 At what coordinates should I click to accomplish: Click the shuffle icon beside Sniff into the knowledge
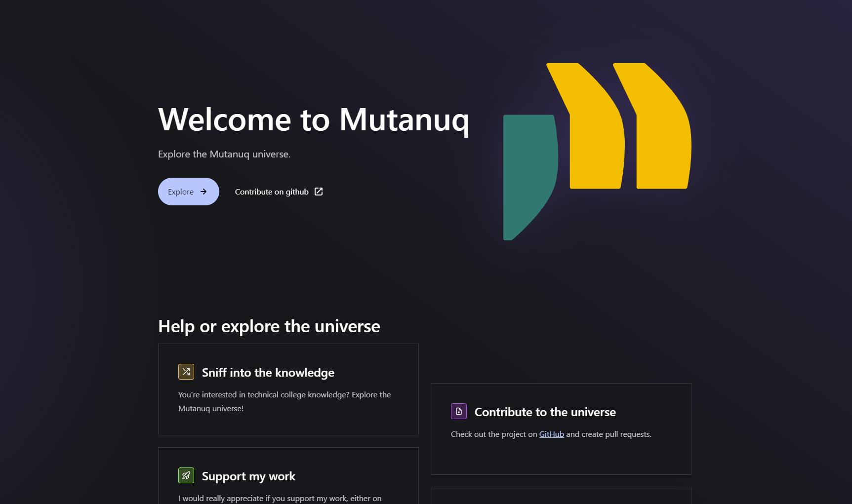(186, 372)
